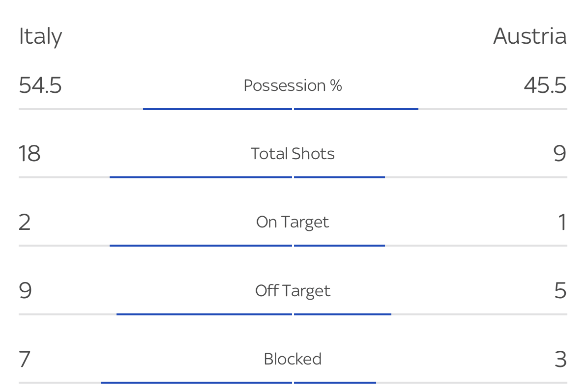Click Italy's 54.5 possession value
The image size is (588, 392).
point(40,85)
